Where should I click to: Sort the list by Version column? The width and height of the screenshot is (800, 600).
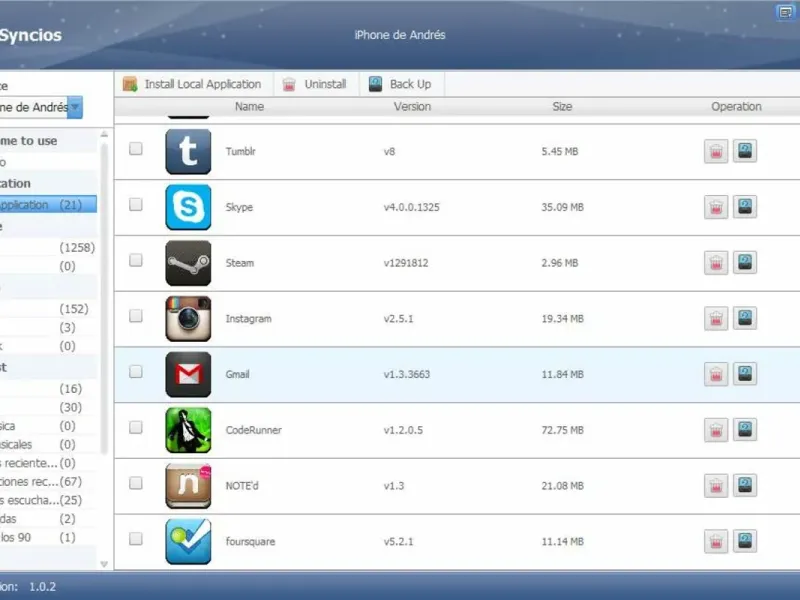point(412,107)
